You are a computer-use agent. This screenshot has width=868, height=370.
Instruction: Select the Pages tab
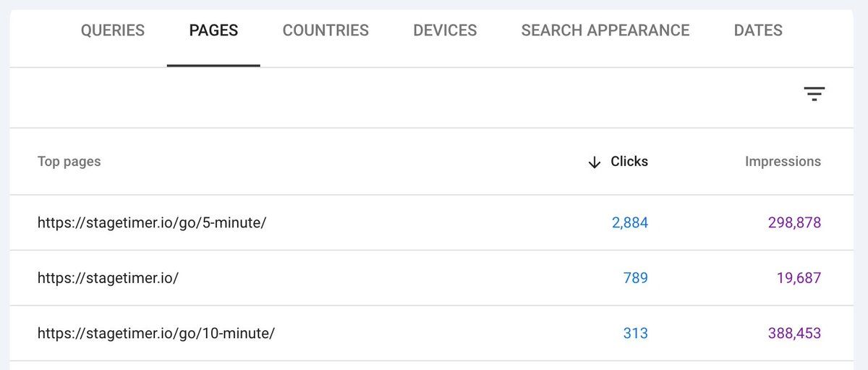point(213,30)
